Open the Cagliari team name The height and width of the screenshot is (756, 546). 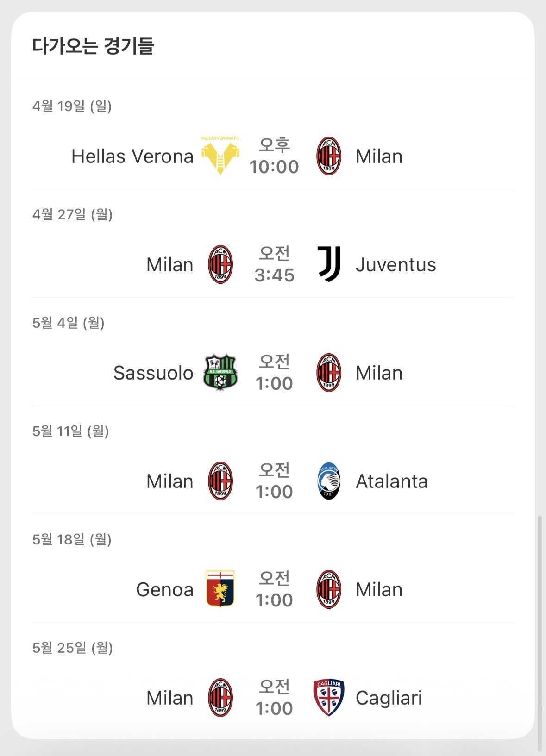click(x=389, y=698)
